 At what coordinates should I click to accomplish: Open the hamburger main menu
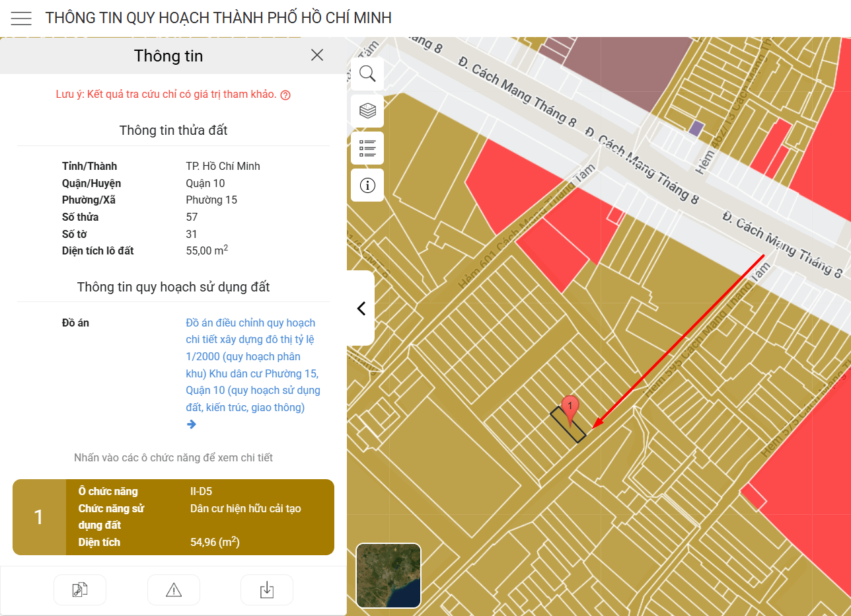pyautogui.click(x=21, y=19)
